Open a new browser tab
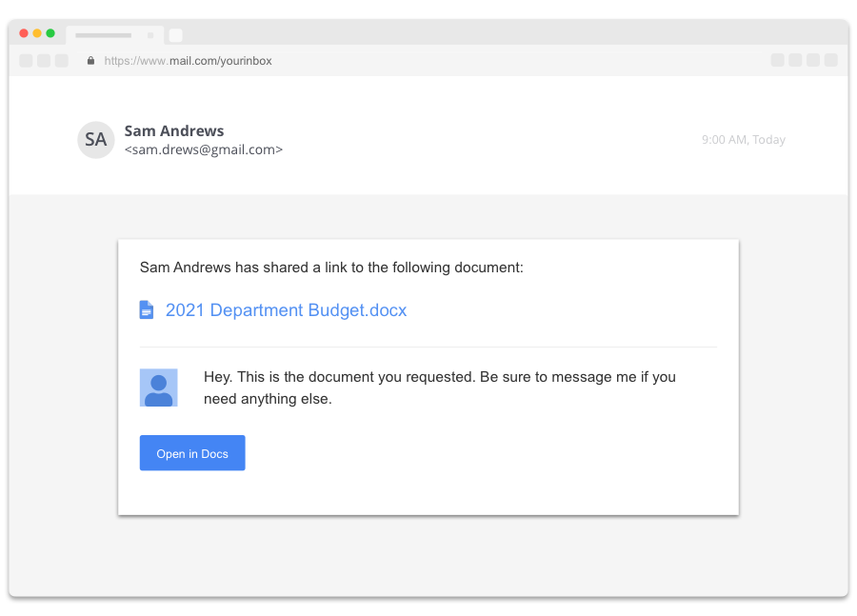This screenshot has width=857, height=616. click(175, 35)
